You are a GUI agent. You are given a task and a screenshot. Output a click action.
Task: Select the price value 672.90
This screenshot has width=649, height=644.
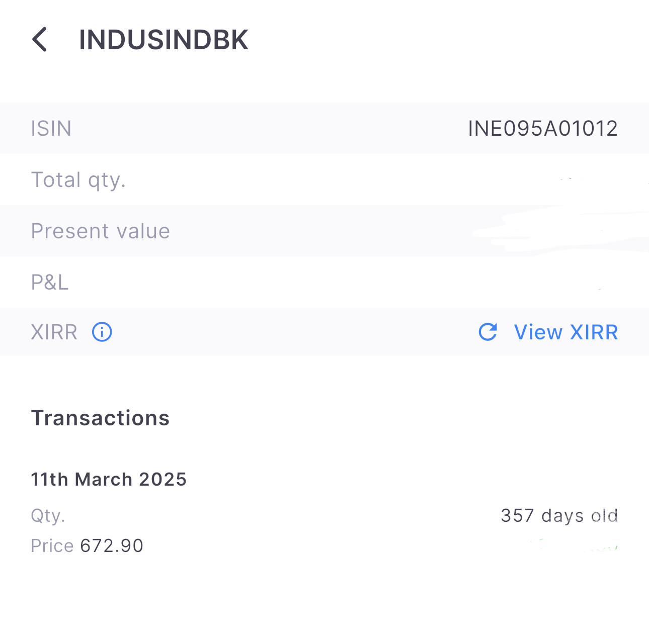point(112,546)
